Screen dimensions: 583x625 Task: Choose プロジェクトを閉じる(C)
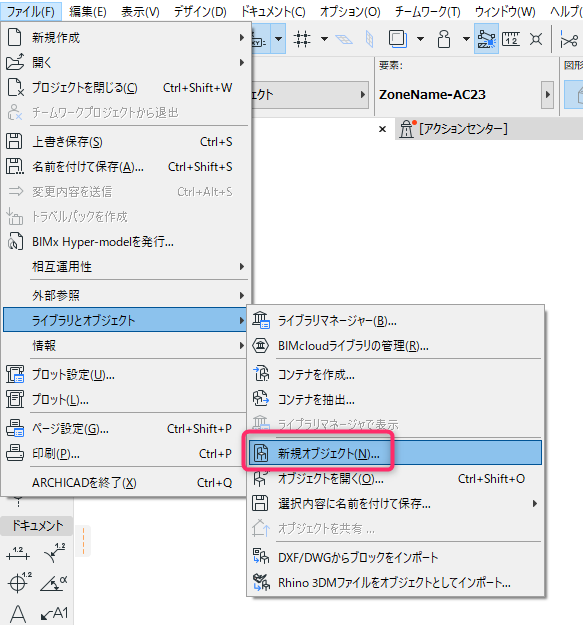point(126,88)
